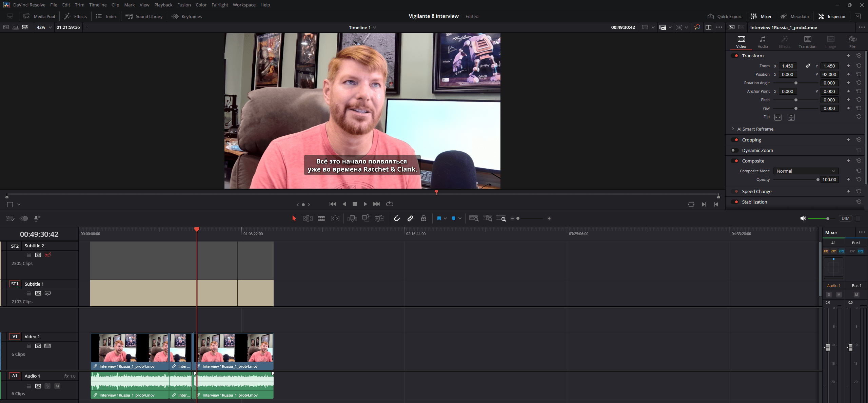Viewport: 868px width, 403px height.
Task: Click the DIM audio button
Action: point(845,218)
